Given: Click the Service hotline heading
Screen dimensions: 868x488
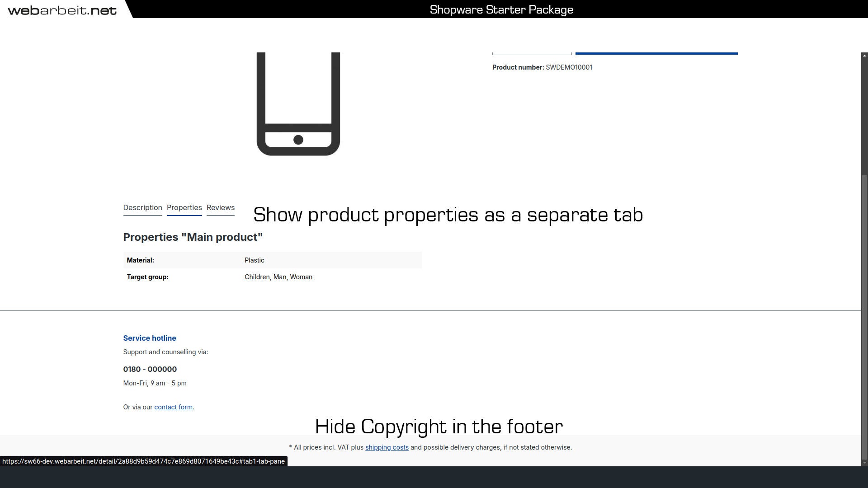Looking at the screenshot, I should click(150, 338).
